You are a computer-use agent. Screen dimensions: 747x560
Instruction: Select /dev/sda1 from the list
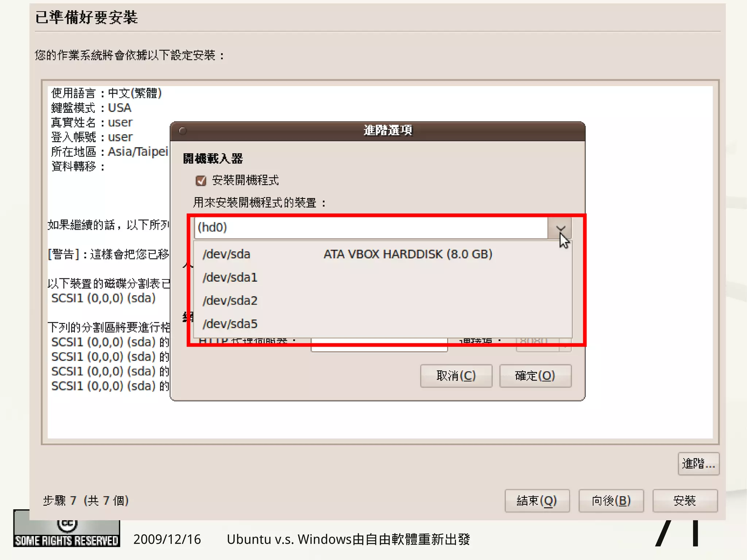[x=383, y=278]
